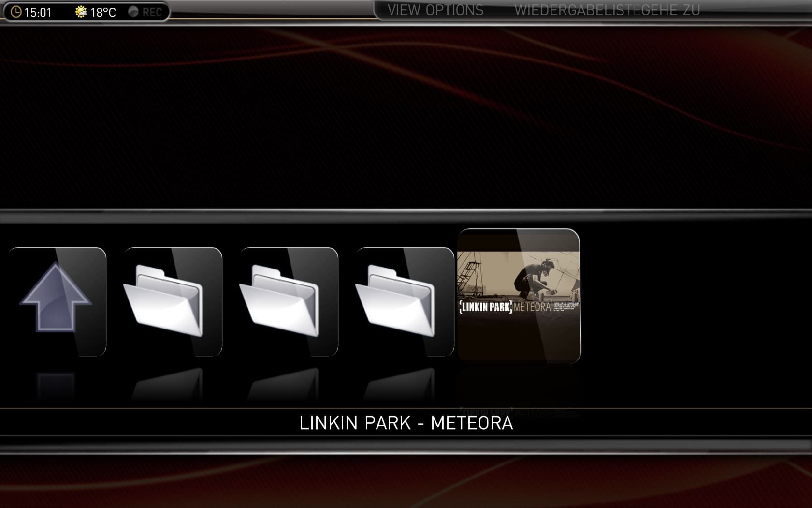The width and height of the screenshot is (812, 508).
Task: Click the Linkin Park logo on album art
Action: (485, 307)
